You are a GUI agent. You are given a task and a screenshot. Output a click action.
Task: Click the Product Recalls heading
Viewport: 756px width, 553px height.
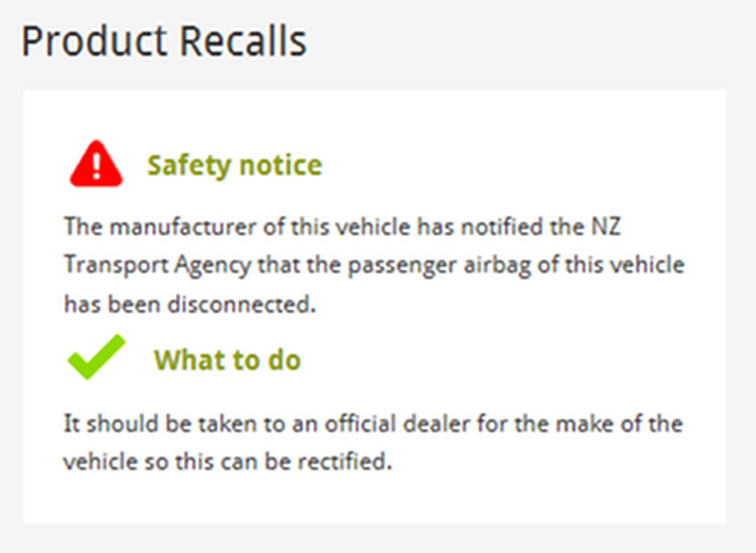click(164, 41)
